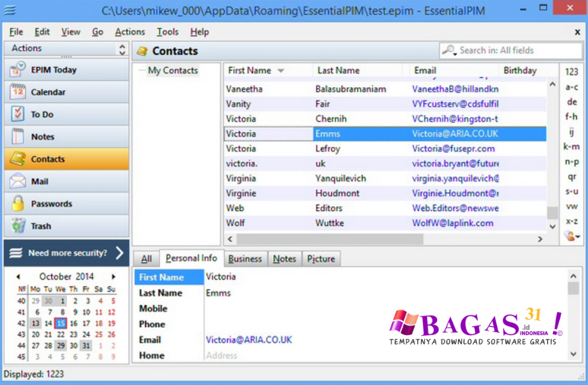Open the Help menu
Viewport: 588px width, 385px height.
(x=199, y=32)
